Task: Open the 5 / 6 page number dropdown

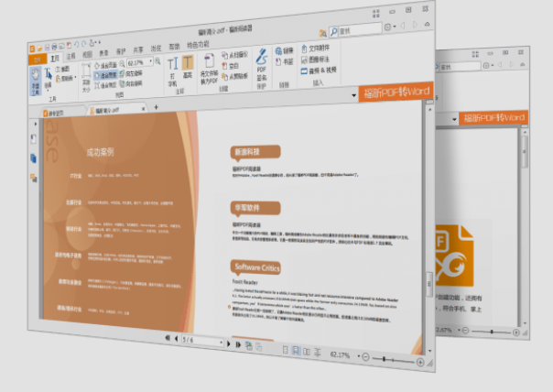Action: click(x=222, y=343)
